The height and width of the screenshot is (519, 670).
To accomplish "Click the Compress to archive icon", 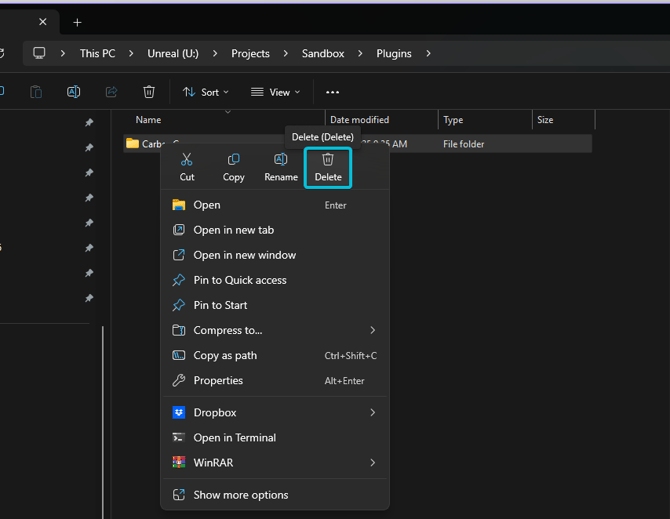I will pyautogui.click(x=179, y=330).
